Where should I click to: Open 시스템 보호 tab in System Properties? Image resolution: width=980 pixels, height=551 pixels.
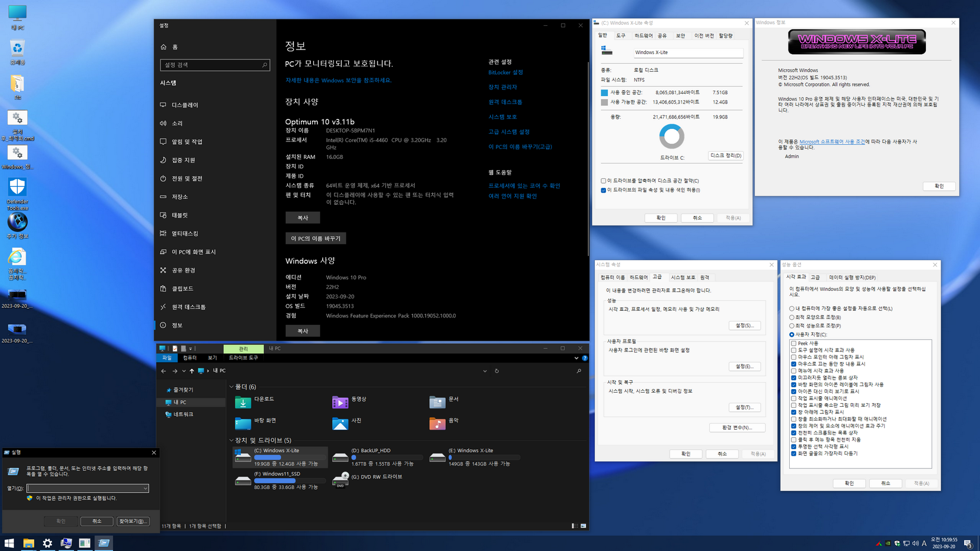coord(683,277)
